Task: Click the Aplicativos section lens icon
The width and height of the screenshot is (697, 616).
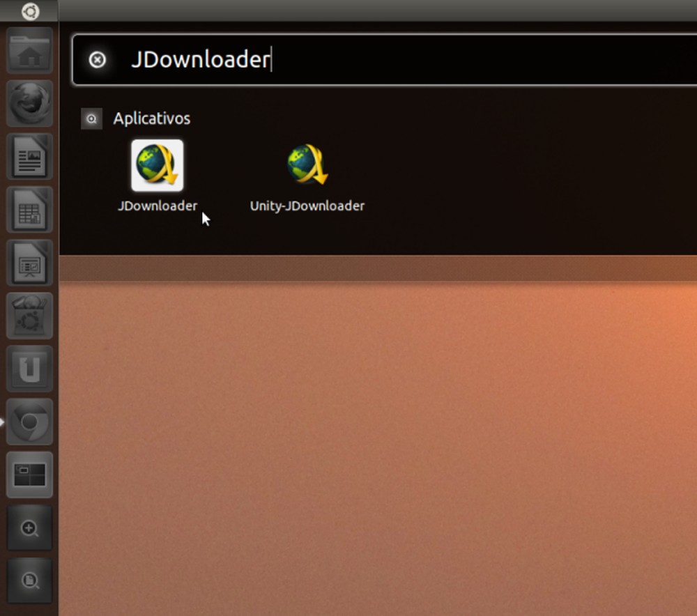Action: tap(91, 118)
